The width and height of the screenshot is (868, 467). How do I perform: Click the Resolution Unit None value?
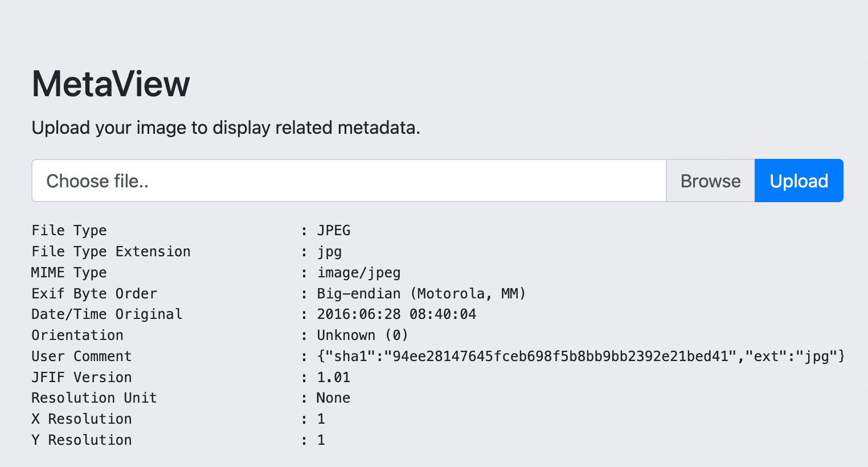[333, 398]
